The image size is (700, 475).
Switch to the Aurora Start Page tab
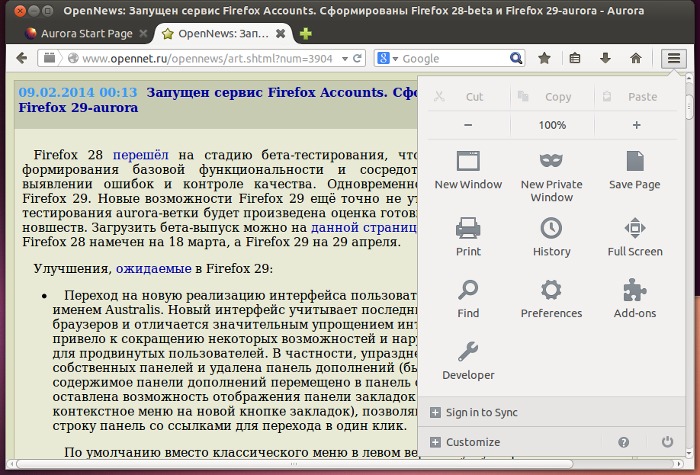click(80, 32)
